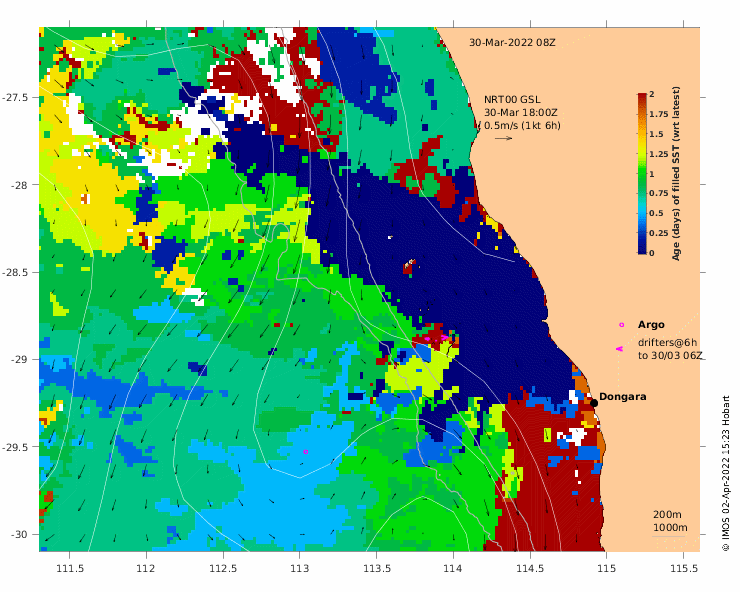740x592 pixels.
Task: Click the 'drifters@6h' legend text
Action: click(667, 343)
